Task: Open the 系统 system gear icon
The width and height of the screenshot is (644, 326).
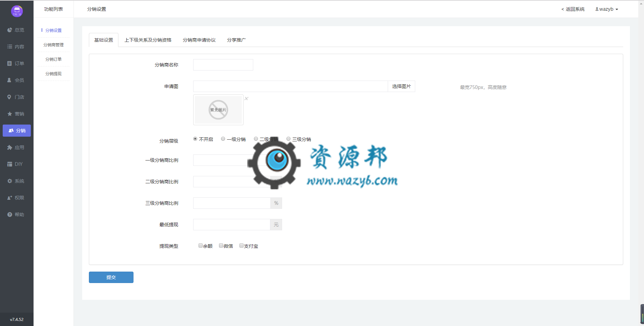Action: [x=10, y=181]
